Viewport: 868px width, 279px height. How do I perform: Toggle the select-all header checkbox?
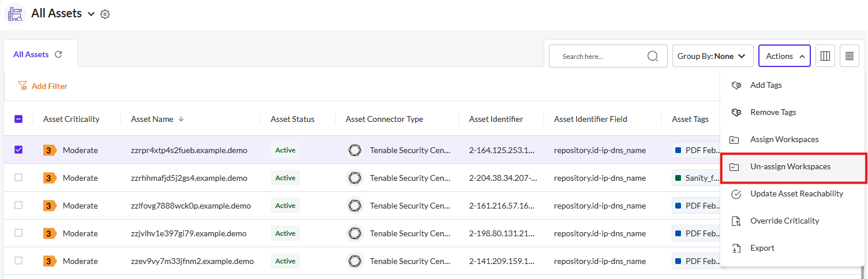tap(18, 119)
